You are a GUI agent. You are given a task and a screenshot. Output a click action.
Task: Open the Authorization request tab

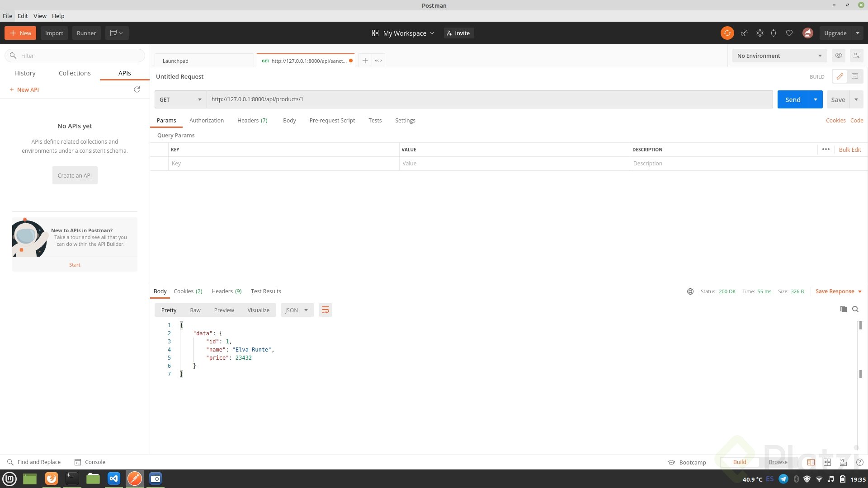(206, 120)
